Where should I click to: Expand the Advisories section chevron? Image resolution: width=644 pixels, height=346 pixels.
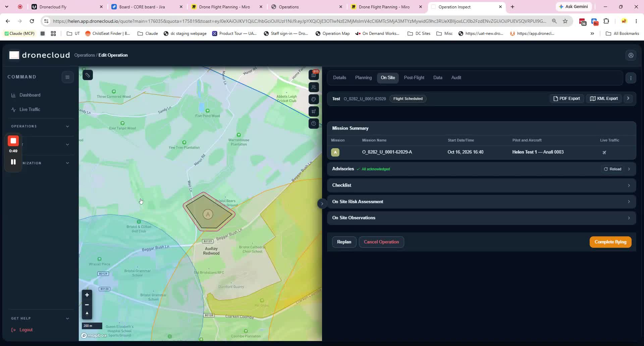[x=629, y=169]
